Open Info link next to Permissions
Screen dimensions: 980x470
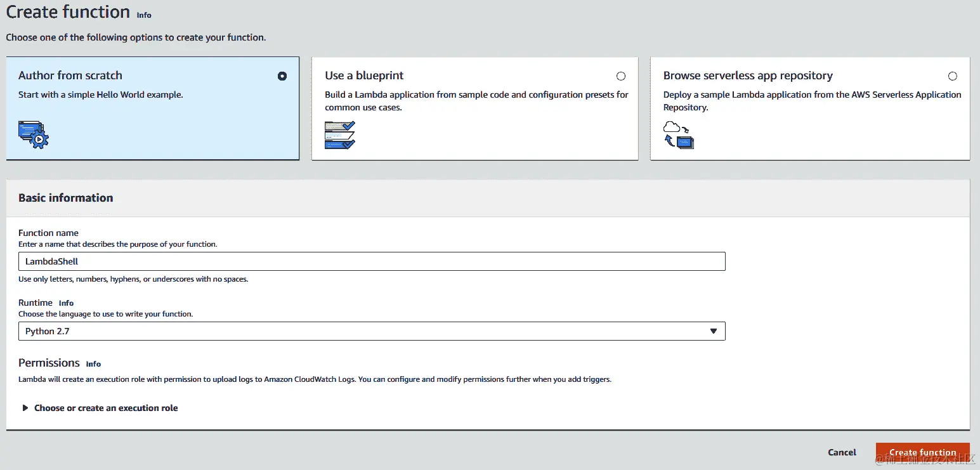pos(93,364)
